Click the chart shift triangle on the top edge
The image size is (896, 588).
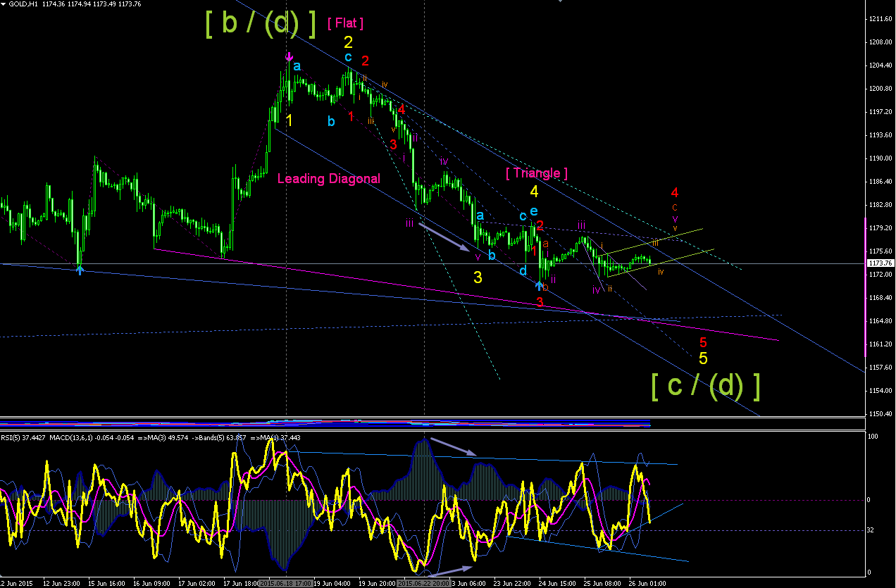point(561,2)
